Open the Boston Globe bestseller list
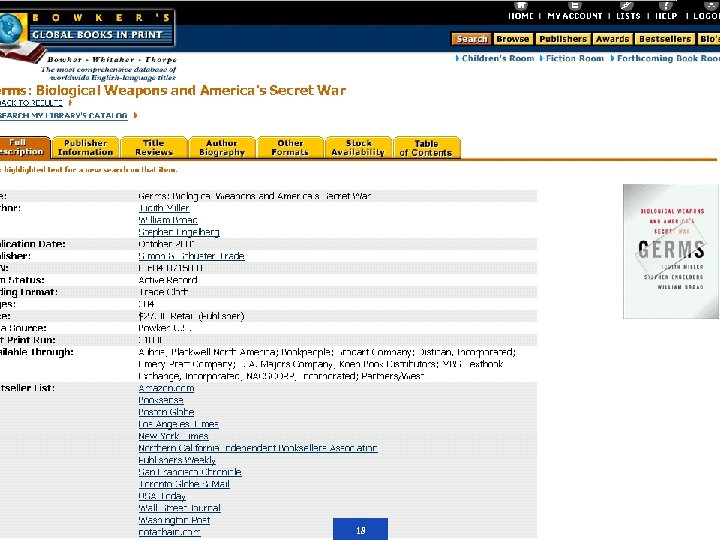This screenshot has width=720, height=540. click(x=166, y=412)
